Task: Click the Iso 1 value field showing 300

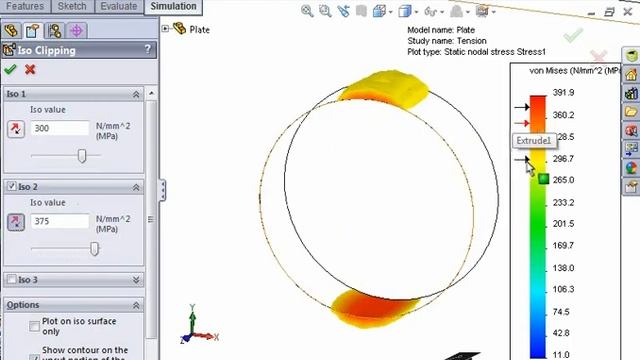Action: pos(60,128)
